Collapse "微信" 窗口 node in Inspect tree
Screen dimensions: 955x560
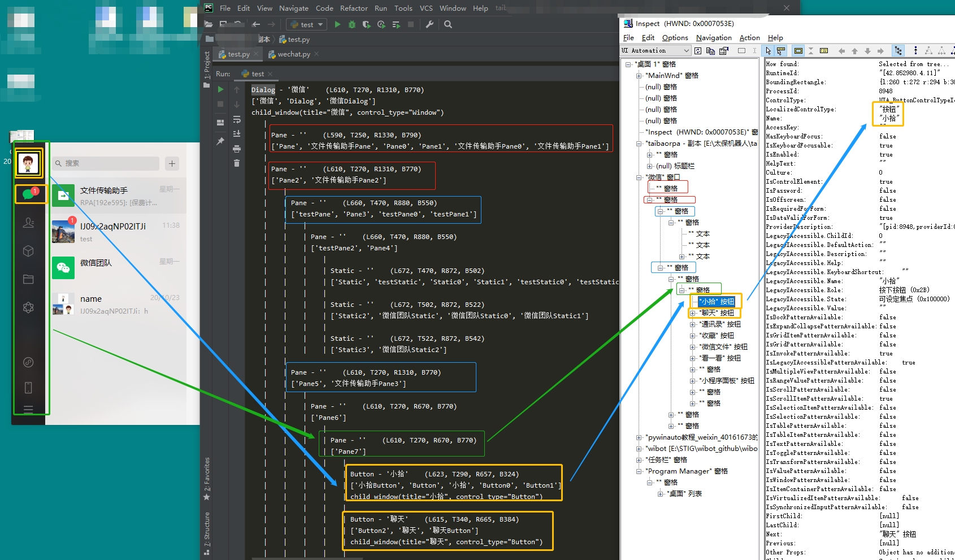(x=639, y=177)
